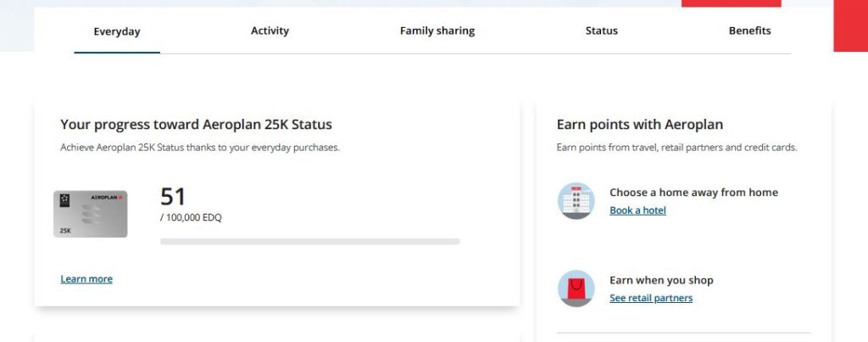Select the Everyday tab
868x342 pixels.
(117, 31)
